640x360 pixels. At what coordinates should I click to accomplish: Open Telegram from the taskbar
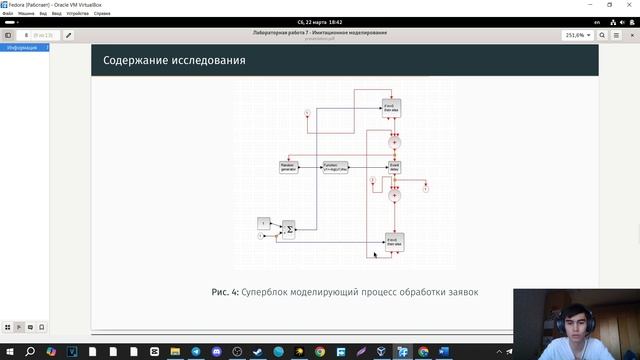tap(196, 351)
